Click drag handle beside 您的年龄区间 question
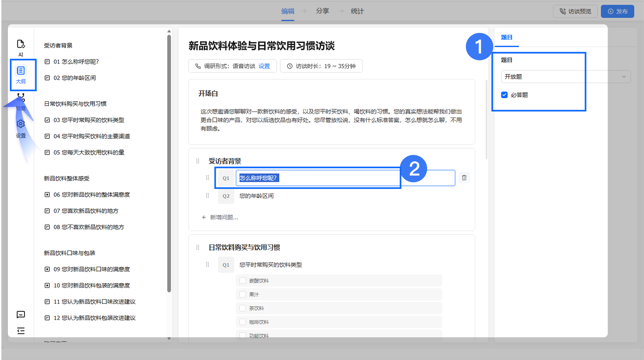644x360 pixels. point(207,196)
